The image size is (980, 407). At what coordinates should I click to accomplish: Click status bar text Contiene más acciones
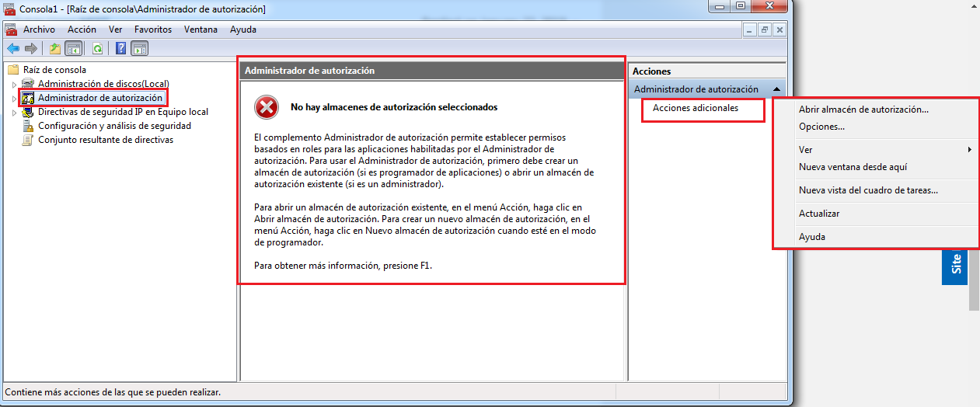tap(113, 394)
